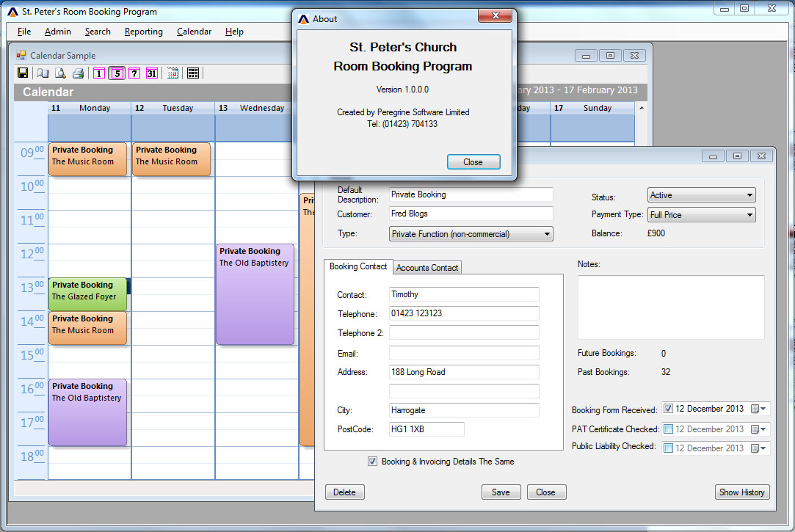
Task: Click Close button next to Save
Action: pyautogui.click(x=546, y=492)
